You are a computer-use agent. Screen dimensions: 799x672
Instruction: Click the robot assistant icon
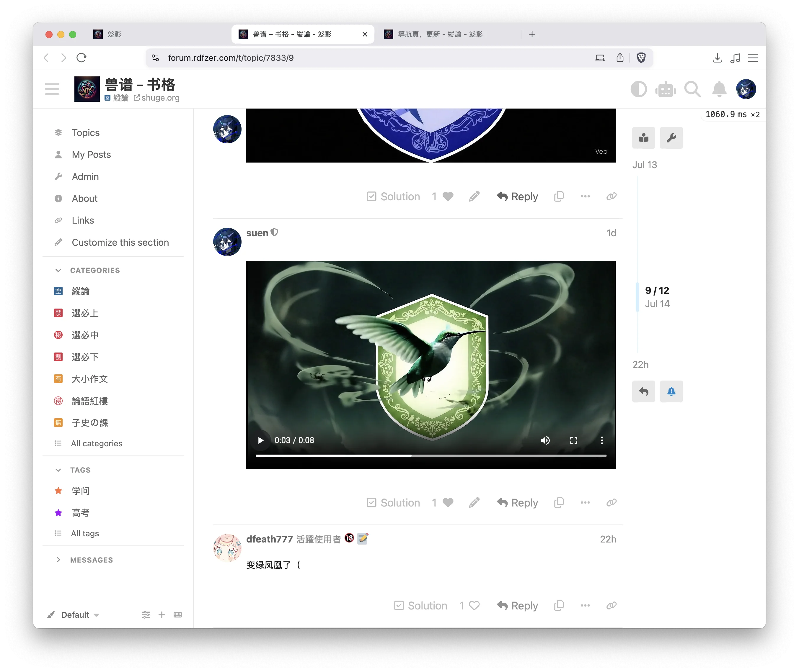point(666,89)
